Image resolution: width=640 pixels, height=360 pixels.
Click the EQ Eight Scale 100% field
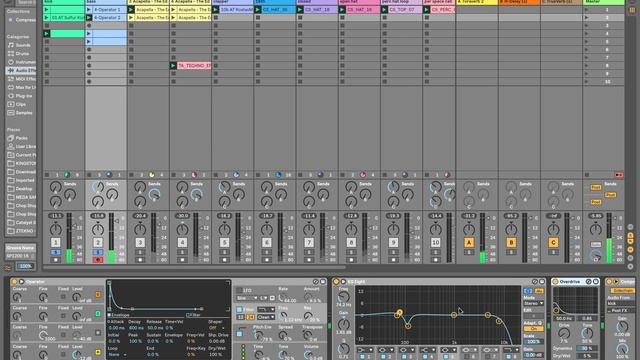point(533,342)
